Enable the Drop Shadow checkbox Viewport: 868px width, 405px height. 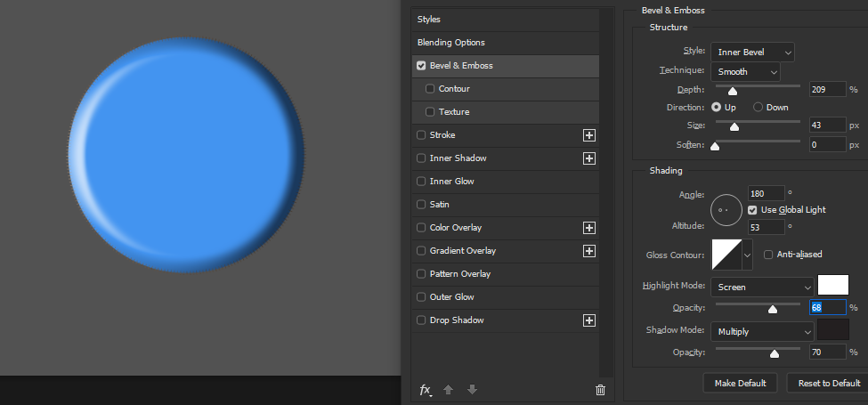pos(421,320)
